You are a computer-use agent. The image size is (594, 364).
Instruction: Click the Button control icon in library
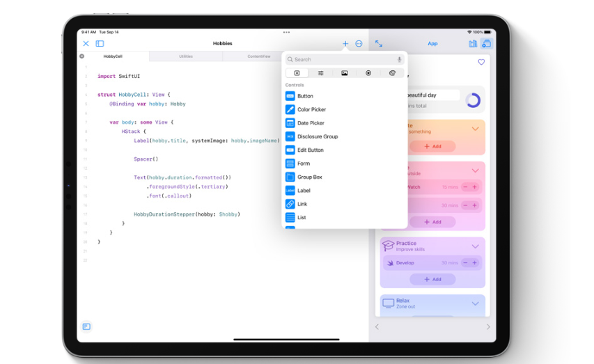tap(290, 96)
